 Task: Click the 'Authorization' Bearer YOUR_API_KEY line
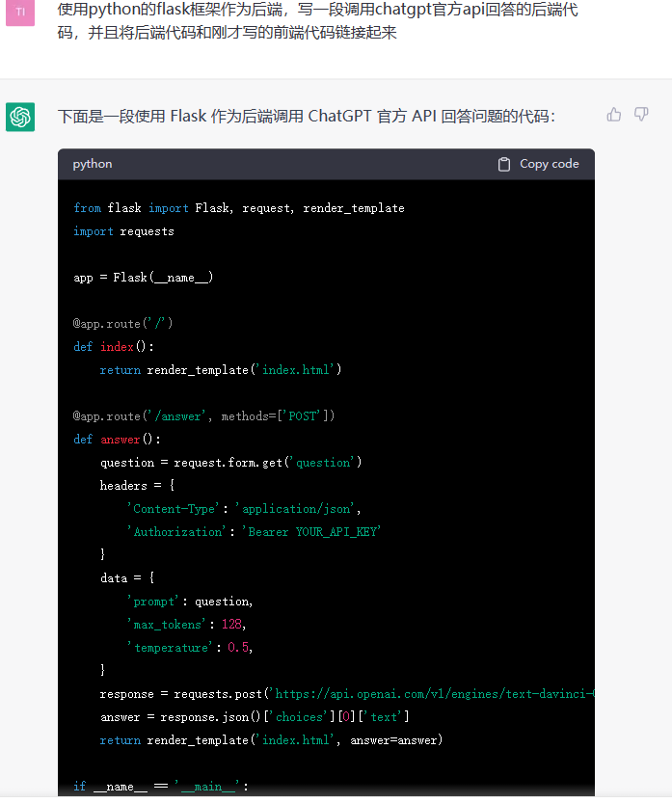[255, 531]
